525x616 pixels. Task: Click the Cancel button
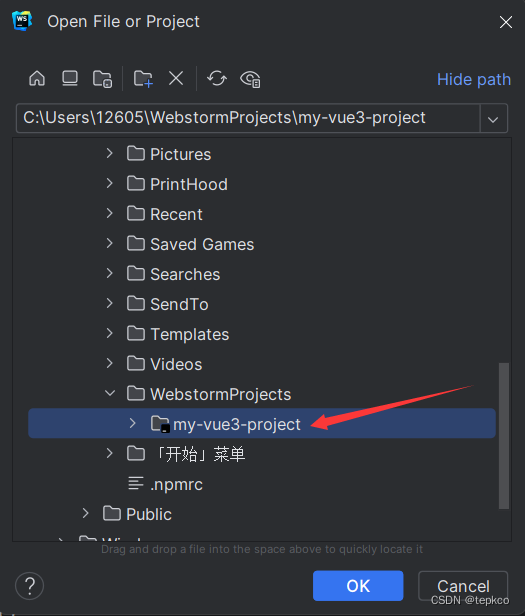click(x=463, y=586)
